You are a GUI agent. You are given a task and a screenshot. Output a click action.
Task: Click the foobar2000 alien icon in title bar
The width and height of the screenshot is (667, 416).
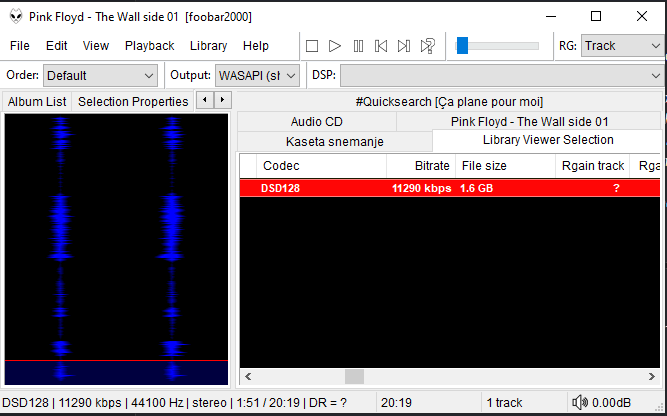click(x=16, y=17)
